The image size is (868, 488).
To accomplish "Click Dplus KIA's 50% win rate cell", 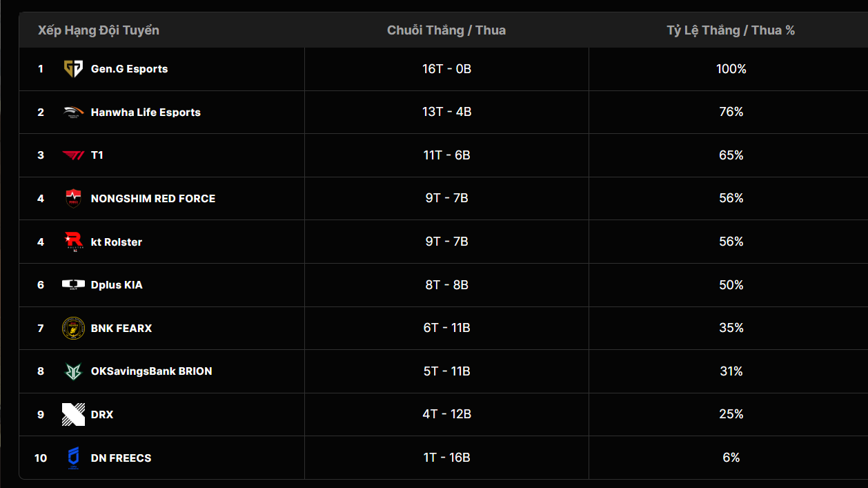I will (x=731, y=285).
